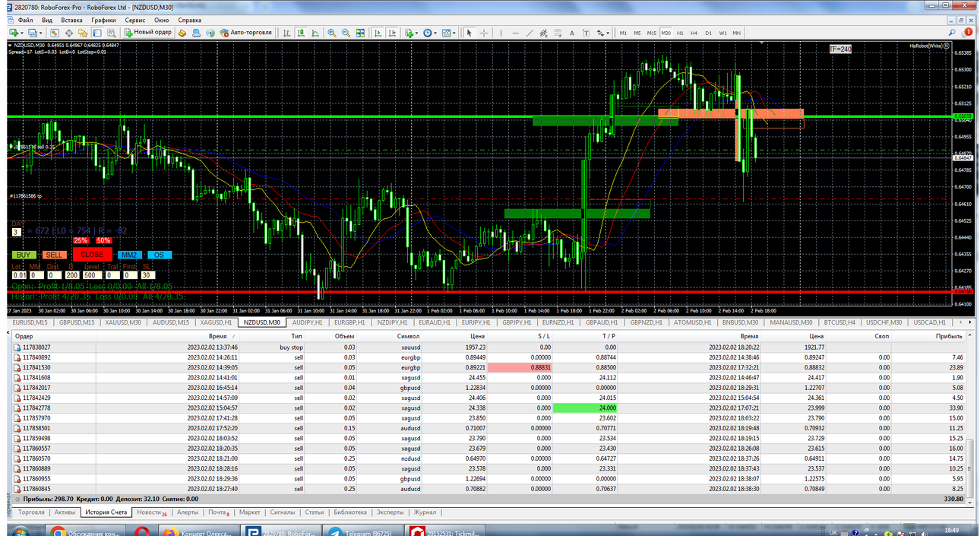Open the Сервис menu
980x536 pixels.
[x=135, y=19]
